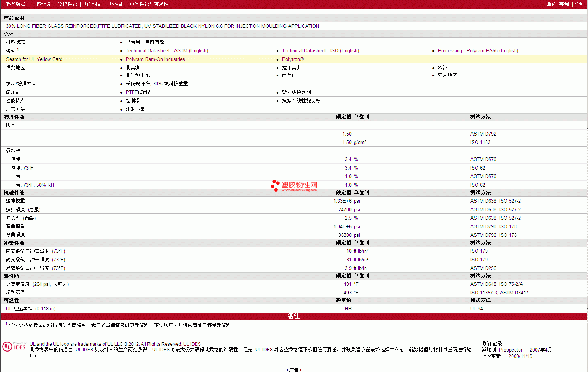Click the region "北美洲"
The image size is (588, 372).
coord(133,68)
